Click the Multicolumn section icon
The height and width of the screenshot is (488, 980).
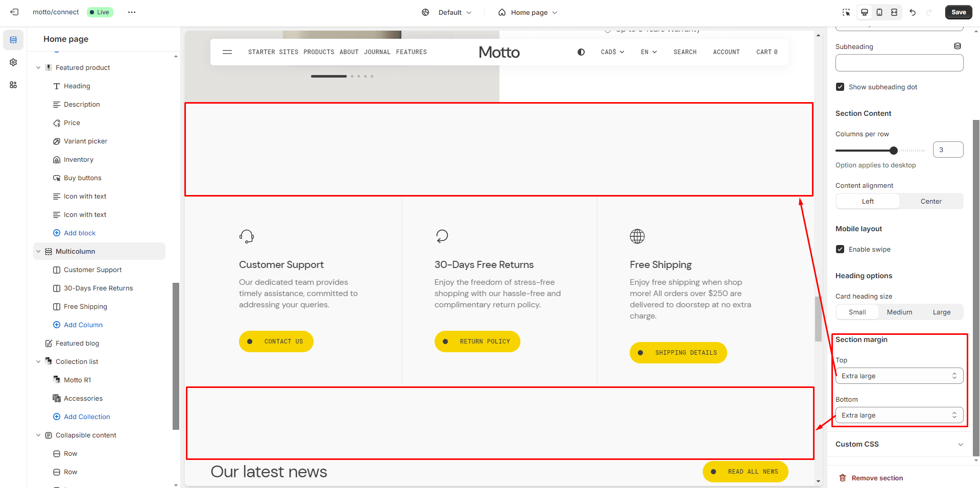(x=49, y=251)
